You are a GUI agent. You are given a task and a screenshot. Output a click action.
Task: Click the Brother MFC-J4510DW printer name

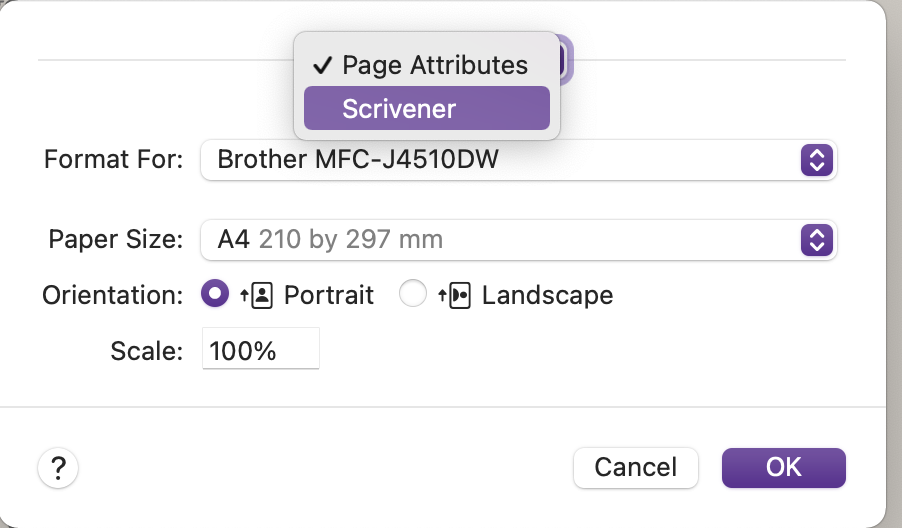[x=358, y=159]
